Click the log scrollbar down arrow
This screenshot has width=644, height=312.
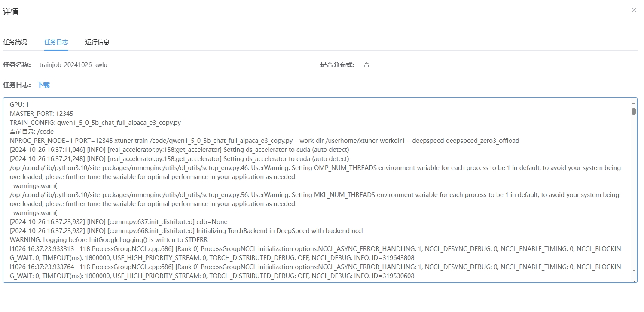pos(634,270)
